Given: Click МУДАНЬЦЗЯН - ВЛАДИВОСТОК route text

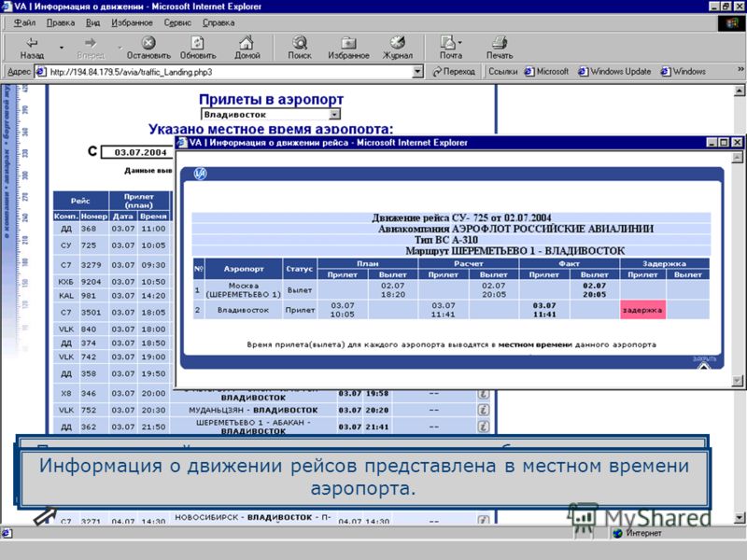Looking at the screenshot, I should pyautogui.click(x=253, y=410).
